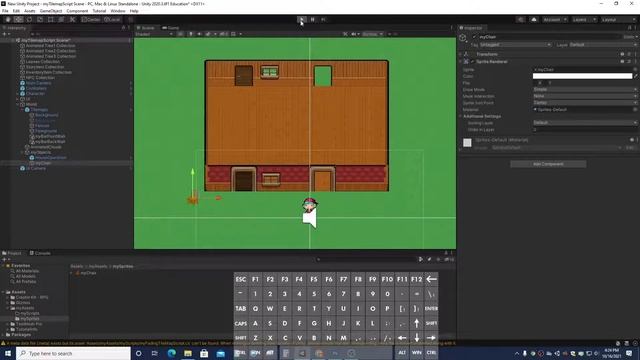640x360 pixels.
Task: Select the Rect tool in Unity toolbar
Action: 51,20
